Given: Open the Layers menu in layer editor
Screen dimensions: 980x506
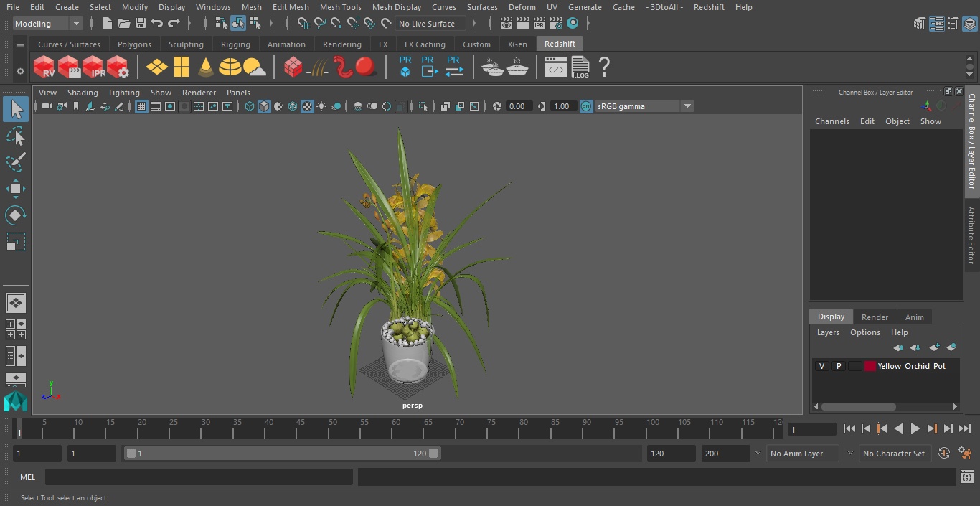Looking at the screenshot, I should 828,332.
